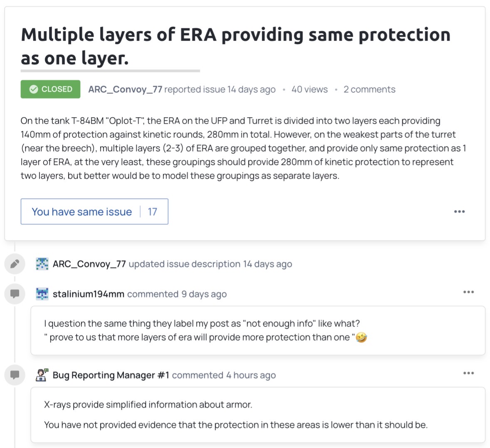Screen dimensions: 490x448
Task: Click the same-issue count number 17
Action: click(153, 212)
